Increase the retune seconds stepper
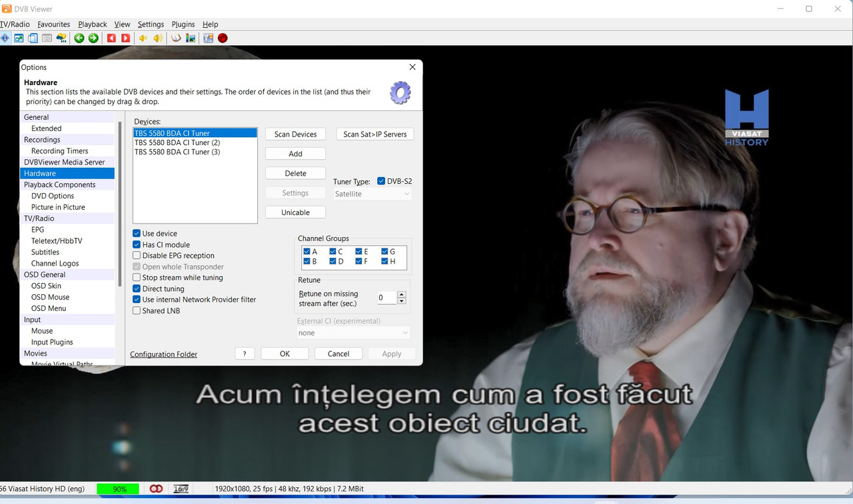 [x=401, y=294]
